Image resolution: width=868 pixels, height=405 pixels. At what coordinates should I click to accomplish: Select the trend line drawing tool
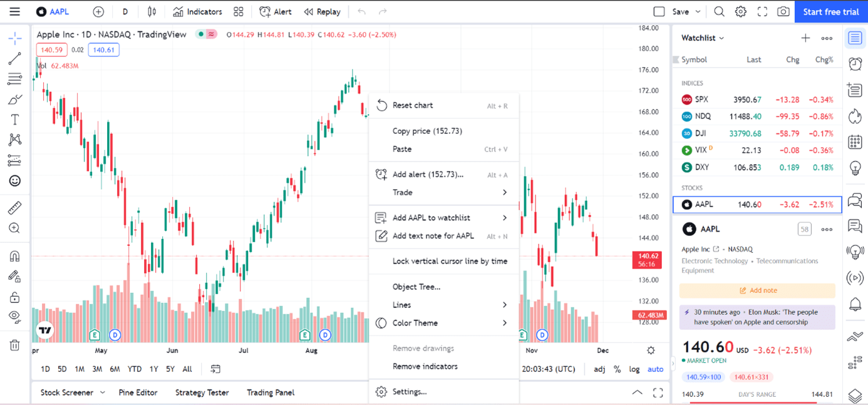click(x=15, y=59)
